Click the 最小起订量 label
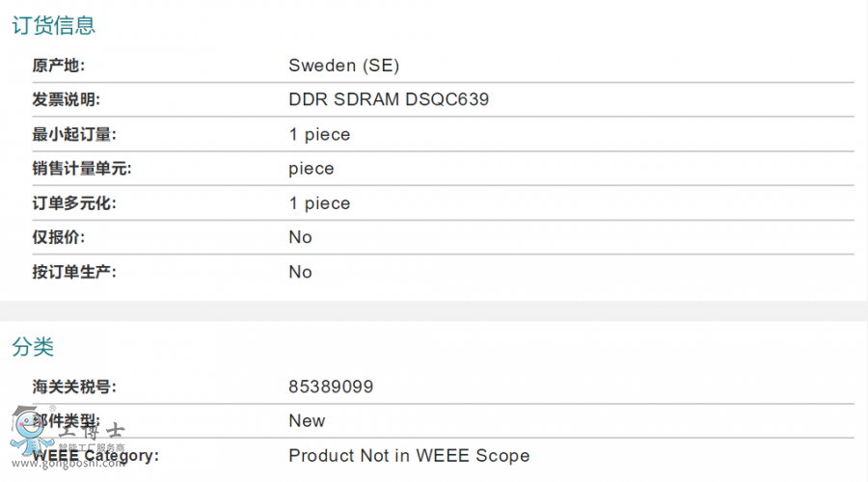The width and height of the screenshot is (868, 482). (x=74, y=134)
